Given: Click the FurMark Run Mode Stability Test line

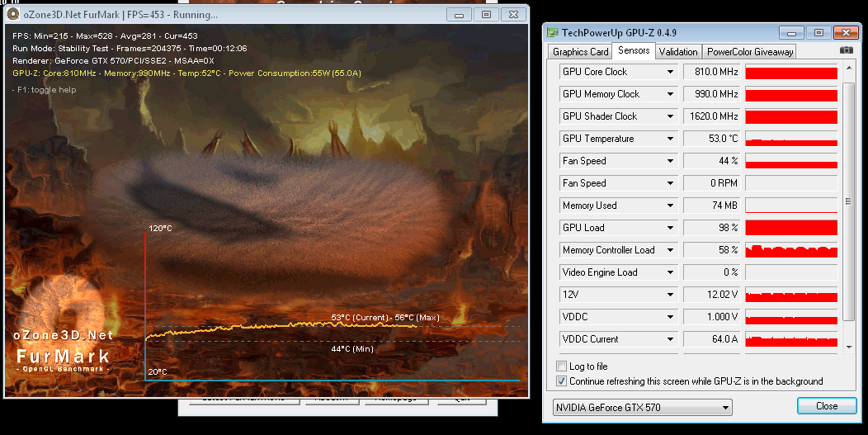Looking at the screenshot, I should tap(130, 48).
